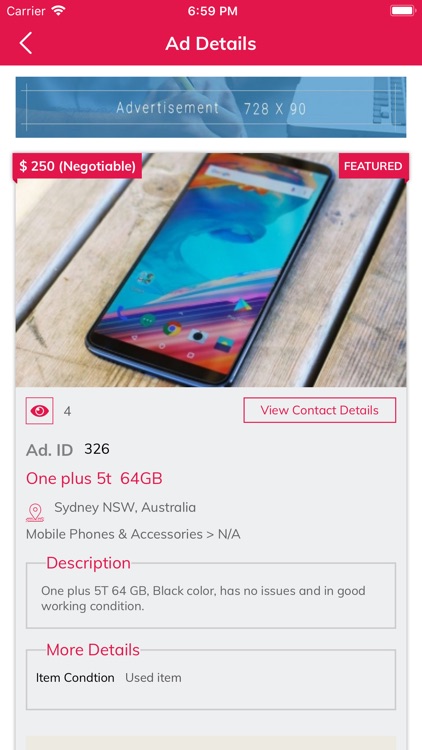Screen dimensions: 422x750
Task: Tap the battery indicator icon
Action: coord(402,11)
